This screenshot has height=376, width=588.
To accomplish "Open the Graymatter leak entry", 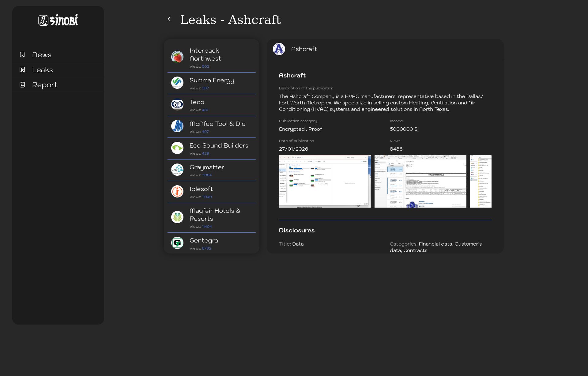I will 207,167.
